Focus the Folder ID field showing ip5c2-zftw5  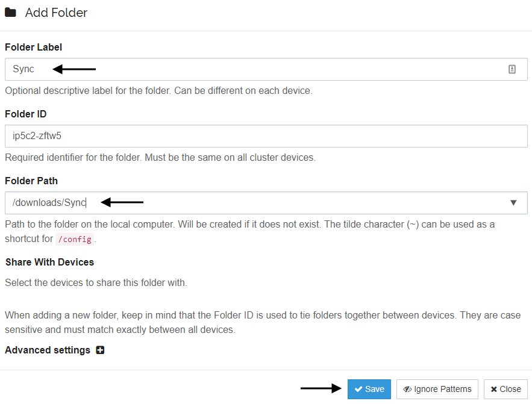click(x=266, y=136)
